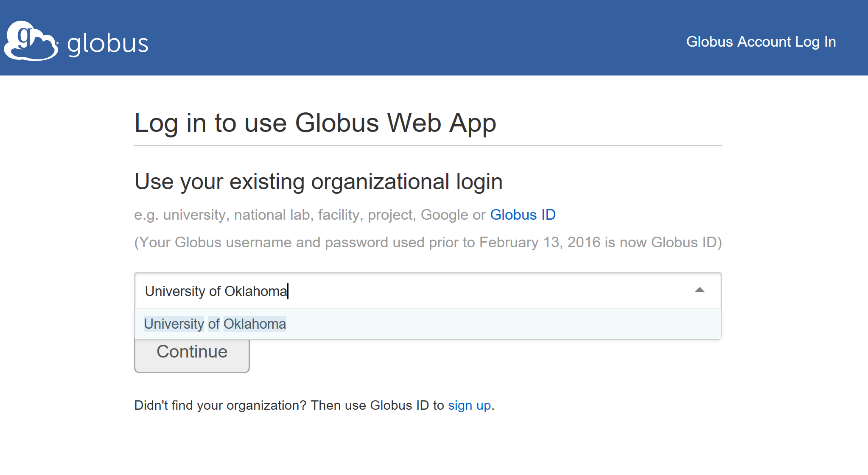Click the globus wordmark beside the logo

[108, 43]
